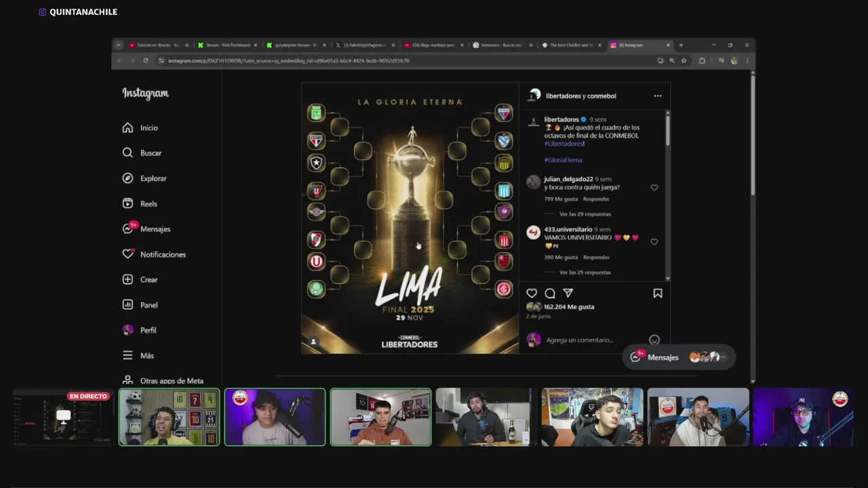Click the browser address bar URL

(288, 61)
